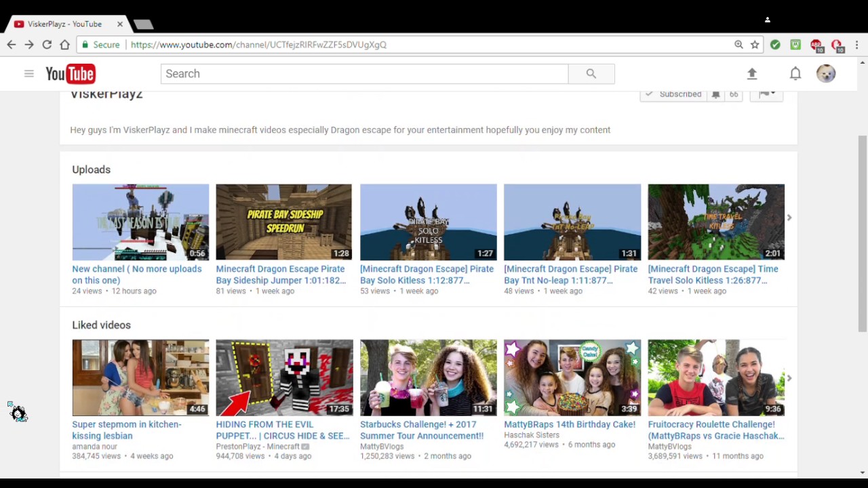Open the Adblock Plus extension icon

coord(816,45)
